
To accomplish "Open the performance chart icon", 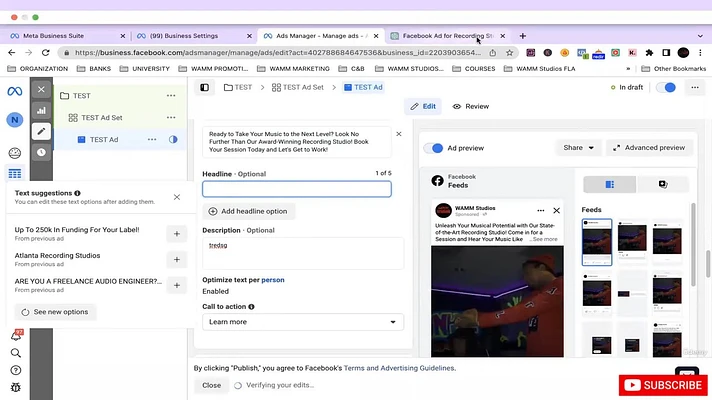I will pyautogui.click(x=41, y=110).
